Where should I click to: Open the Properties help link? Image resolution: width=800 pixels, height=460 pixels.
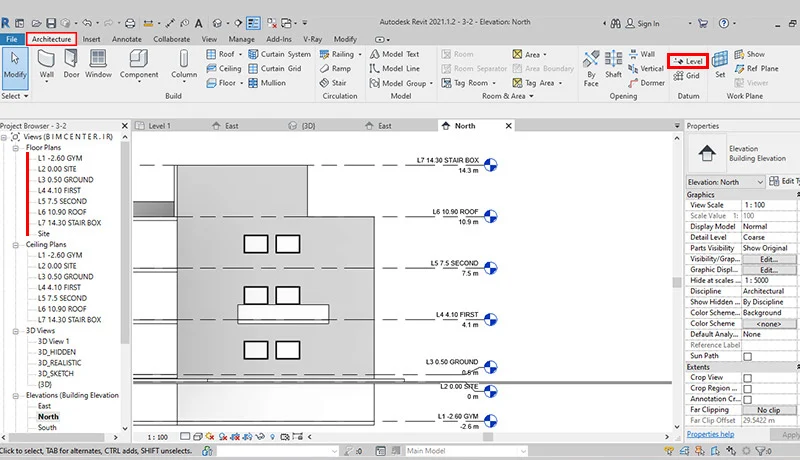tap(710, 435)
